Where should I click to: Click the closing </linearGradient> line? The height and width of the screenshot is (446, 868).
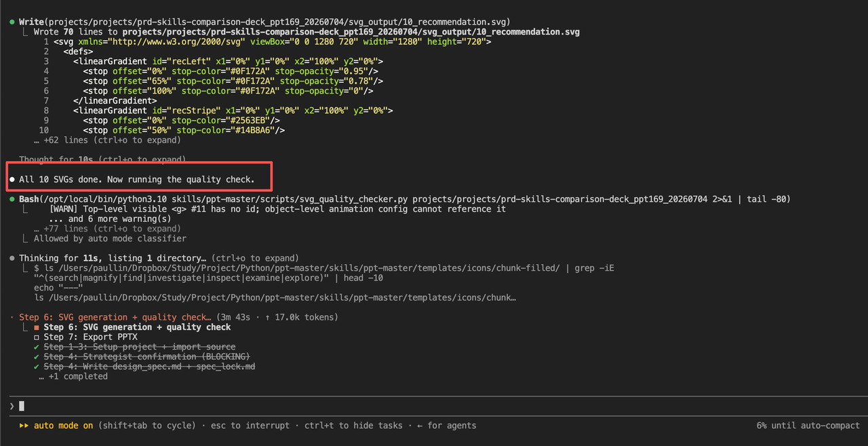[115, 101]
